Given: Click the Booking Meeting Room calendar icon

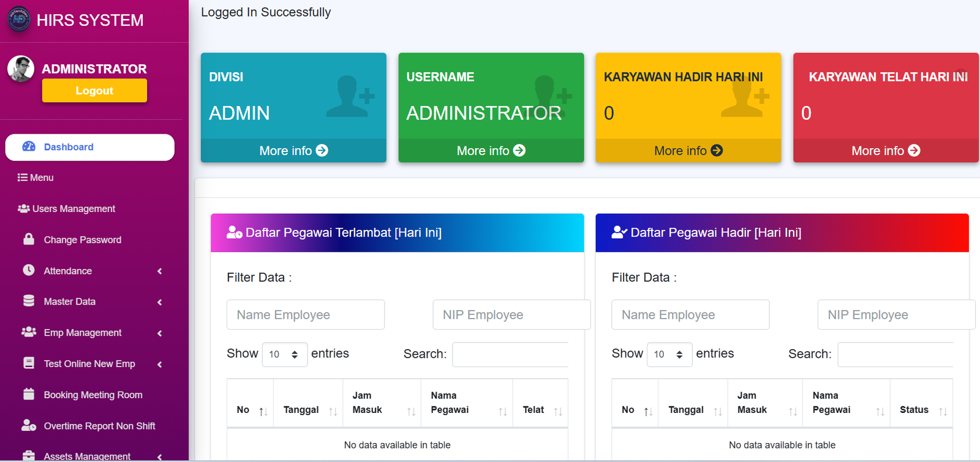Looking at the screenshot, I should (29, 394).
